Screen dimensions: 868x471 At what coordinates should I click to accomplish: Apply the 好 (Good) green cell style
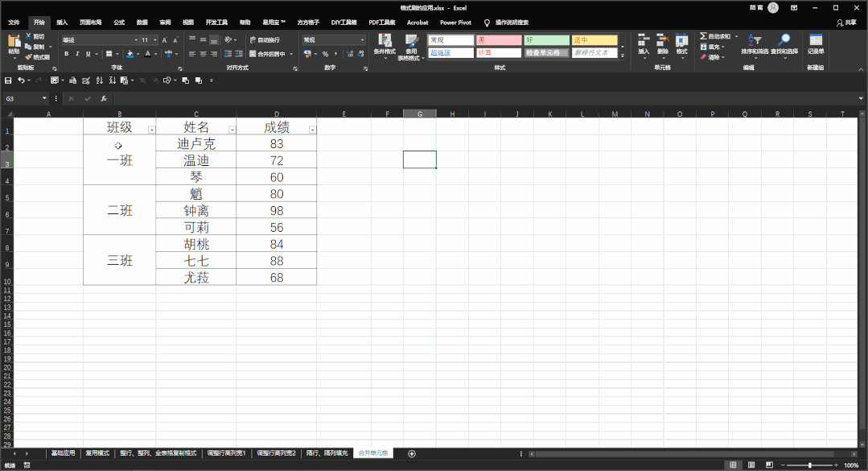546,40
